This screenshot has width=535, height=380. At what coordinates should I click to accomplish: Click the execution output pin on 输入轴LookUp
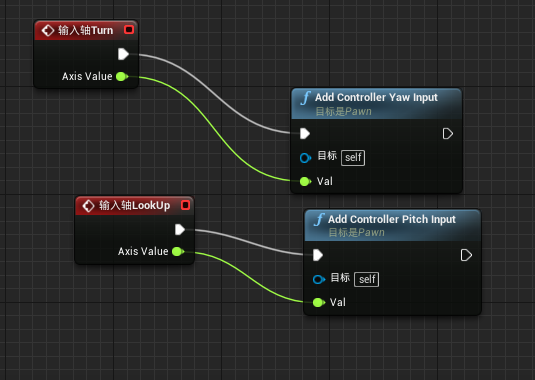(180, 230)
